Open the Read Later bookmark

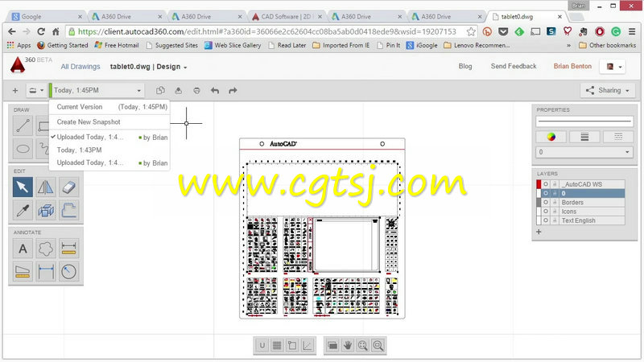point(287,46)
